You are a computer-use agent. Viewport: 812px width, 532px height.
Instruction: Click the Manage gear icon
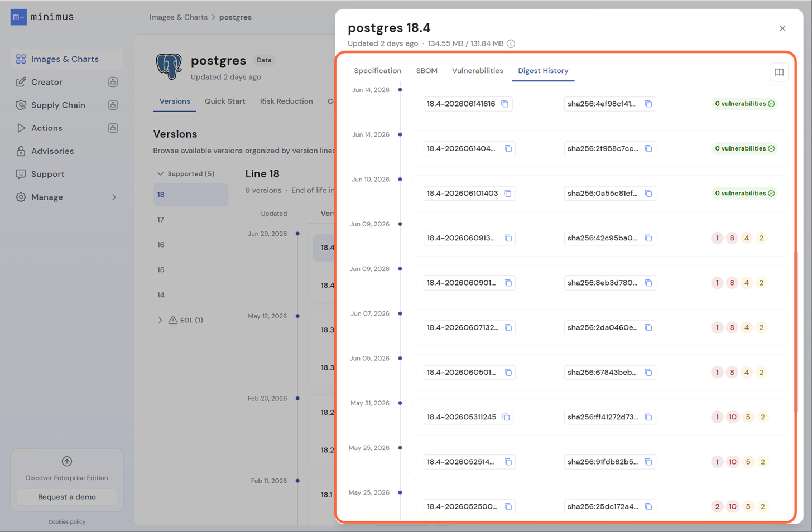tap(21, 197)
